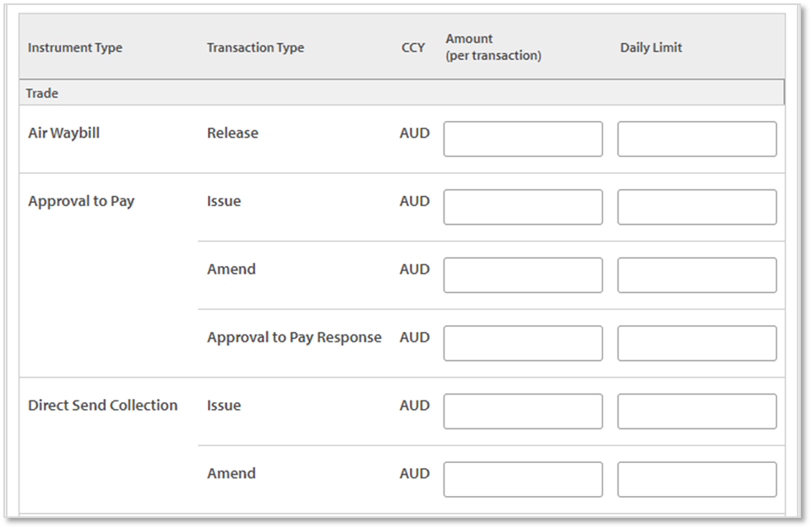This screenshot has width=812, height=529.
Task: Select Approval to Pay Issue daily limit field
Action: click(696, 207)
